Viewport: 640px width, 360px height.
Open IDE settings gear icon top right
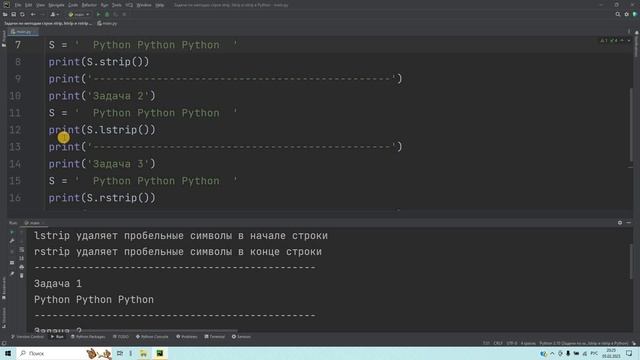coord(627,14)
